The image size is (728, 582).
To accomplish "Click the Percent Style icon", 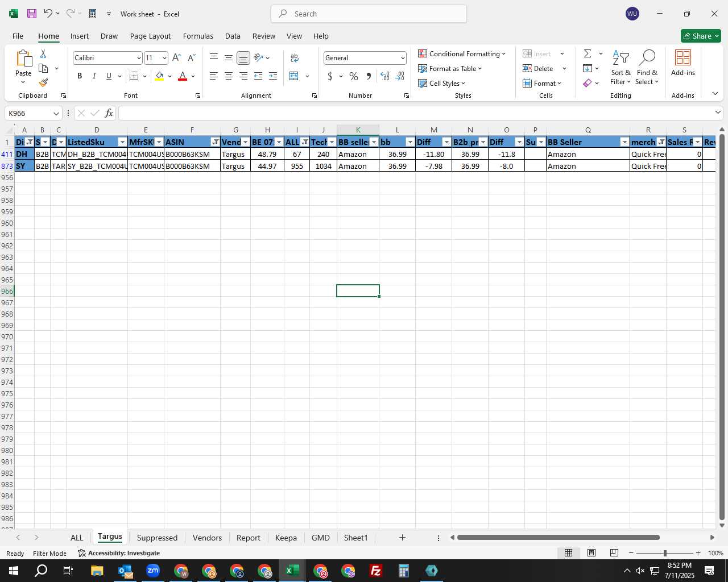I will (354, 76).
